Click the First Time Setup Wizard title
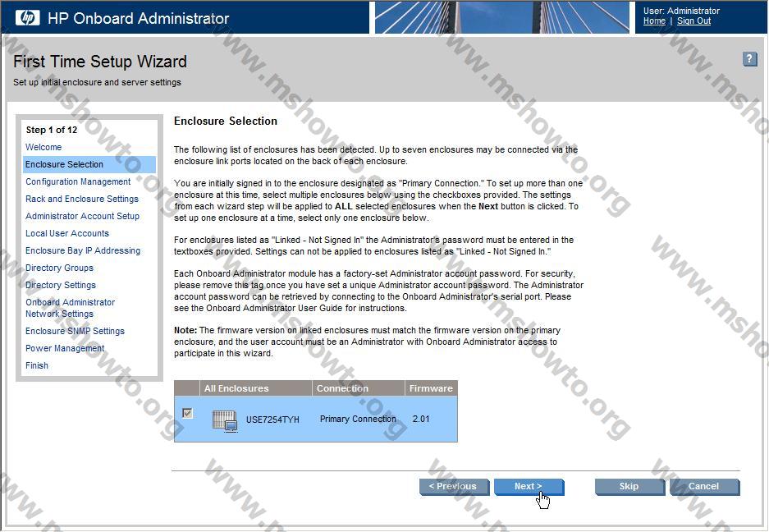The width and height of the screenshot is (769, 532). point(100,62)
